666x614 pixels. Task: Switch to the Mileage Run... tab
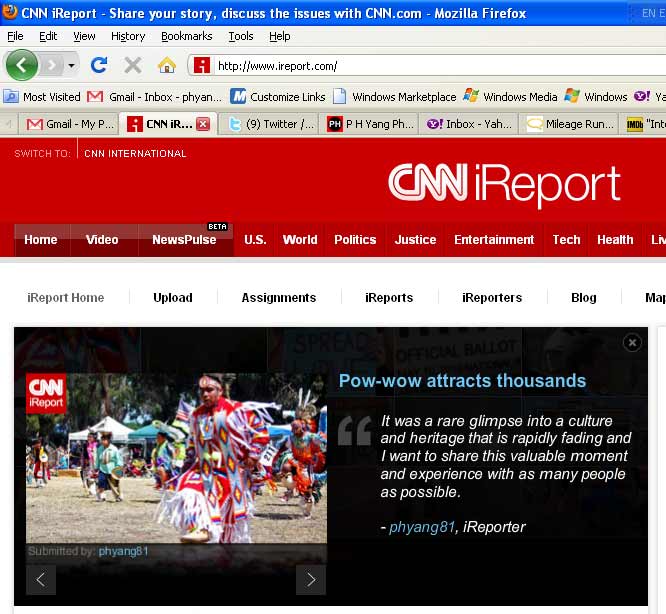[569, 124]
